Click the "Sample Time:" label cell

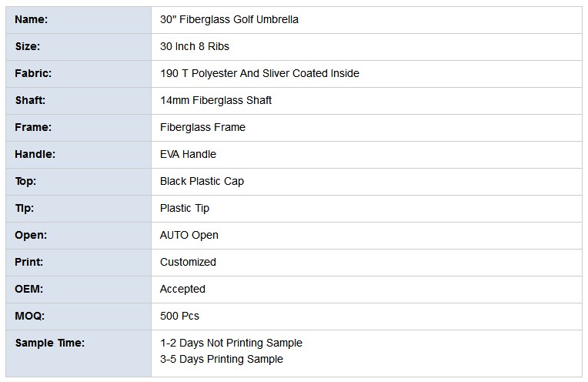(x=79, y=354)
